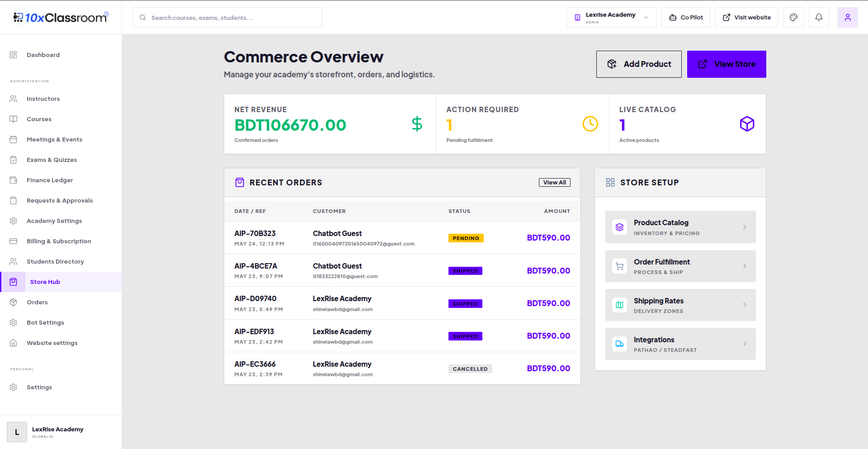Expand the Shipping Rates chevron arrow
The width and height of the screenshot is (868, 449).
pyautogui.click(x=745, y=305)
